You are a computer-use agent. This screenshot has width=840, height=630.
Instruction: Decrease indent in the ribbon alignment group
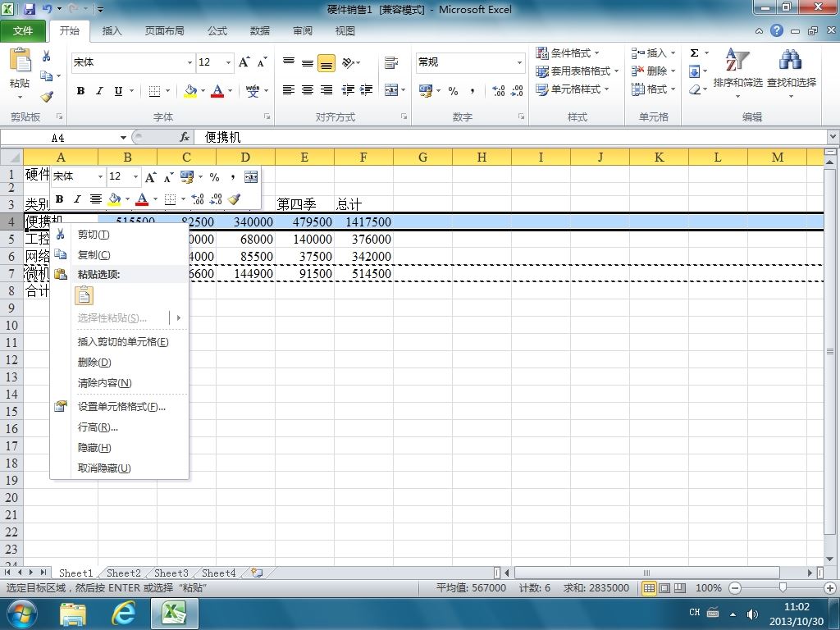click(x=348, y=90)
